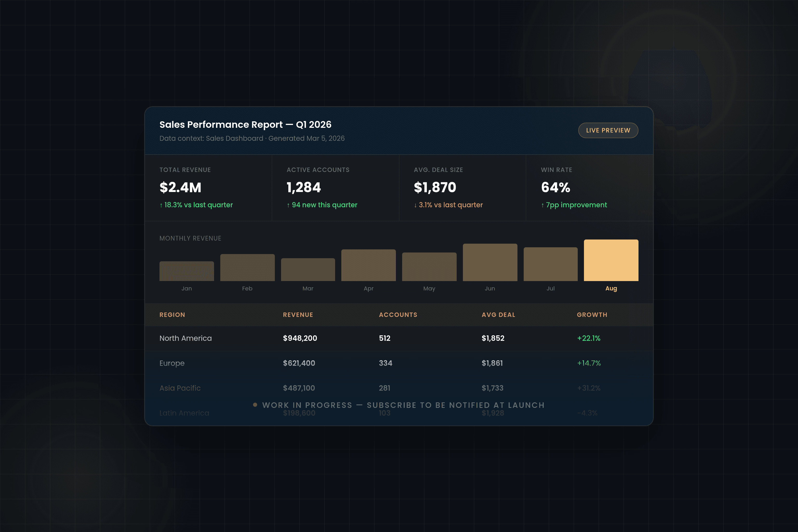Select the Active Accounts 1,284 value
Screen dimensions: 798x532
(x=304, y=187)
